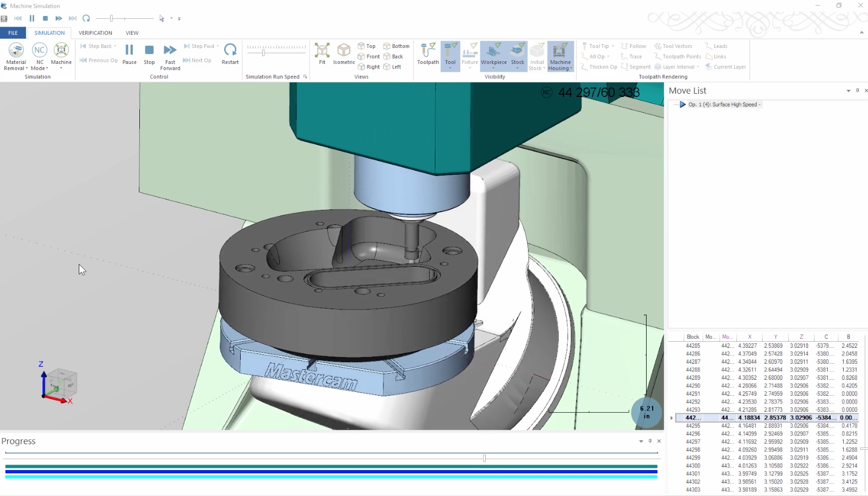Toggle Fixture visibility
Image resolution: width=868 pixels, height=496 pixels.
pos(470,56)
